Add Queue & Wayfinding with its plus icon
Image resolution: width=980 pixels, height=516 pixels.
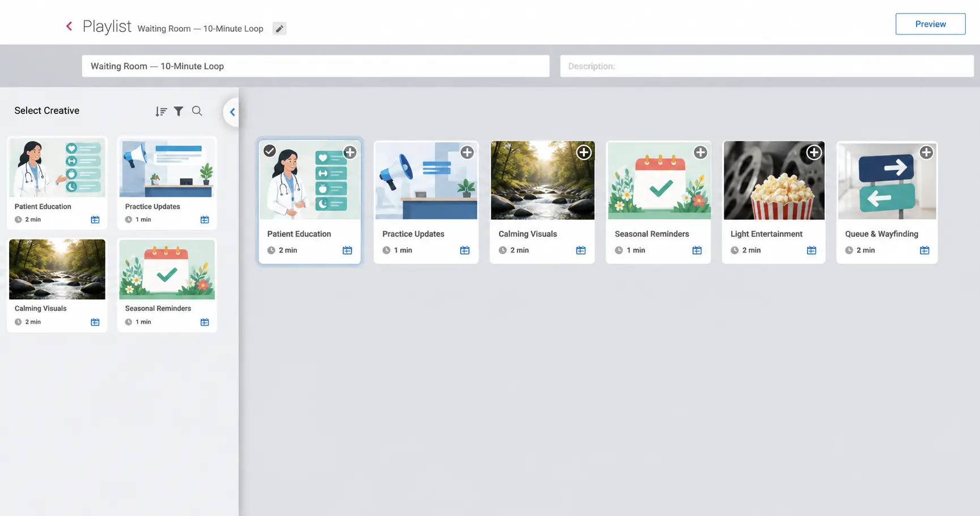click(926, 152)
